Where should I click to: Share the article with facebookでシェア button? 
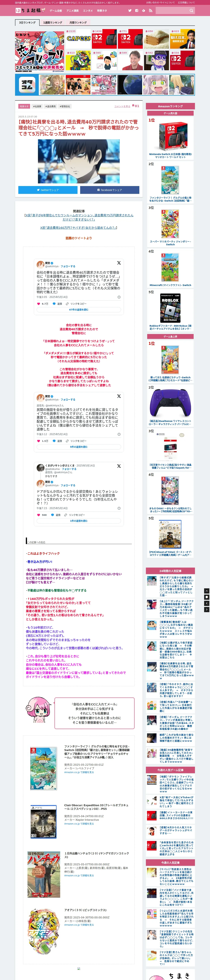110,190
